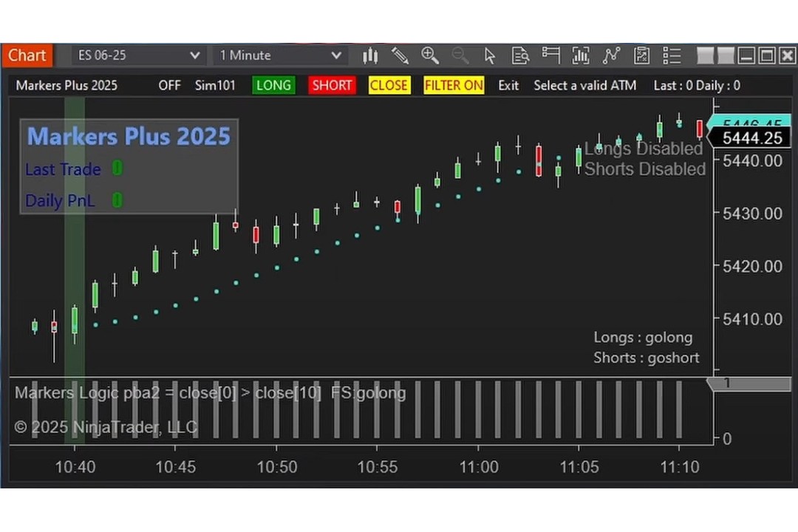798x532 pixels.
Task: Open the ES 06-25 instrument dropdown
Action: (x=137, y=55)
